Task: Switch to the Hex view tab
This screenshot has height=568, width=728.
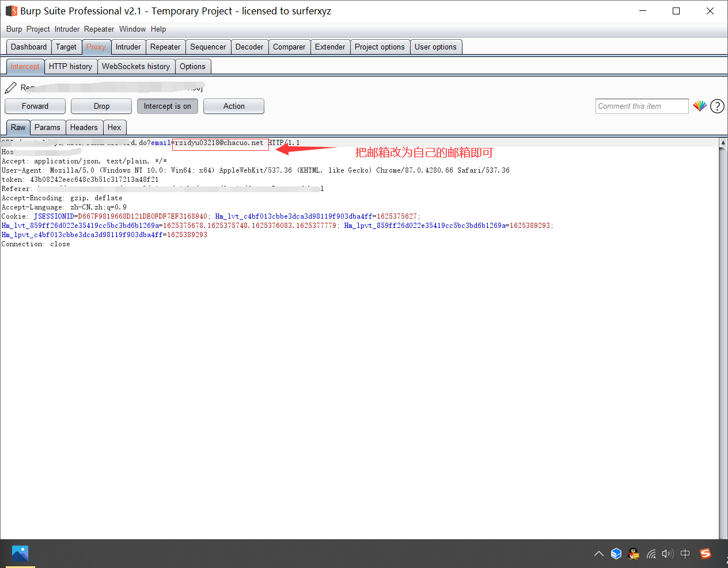Action: coord(115,127)
